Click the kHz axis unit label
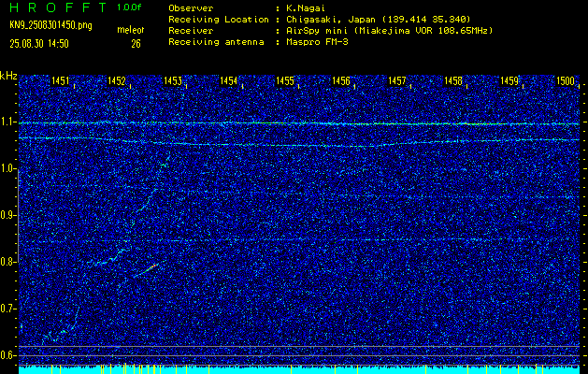This screenshot has height=374, width=588. point(8,76)
